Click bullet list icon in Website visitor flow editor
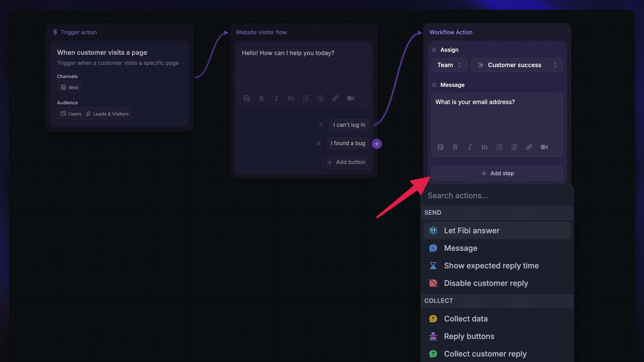 (x=306, y=98)
